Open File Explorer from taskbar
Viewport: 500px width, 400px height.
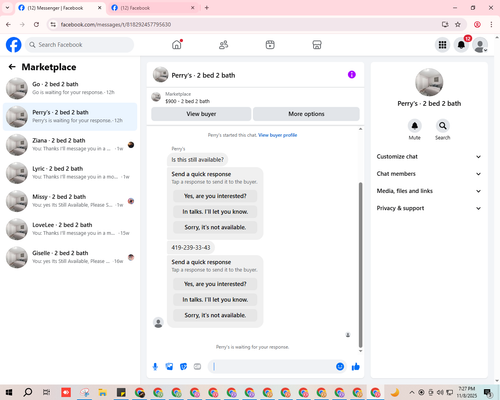(x=102, y=392)
